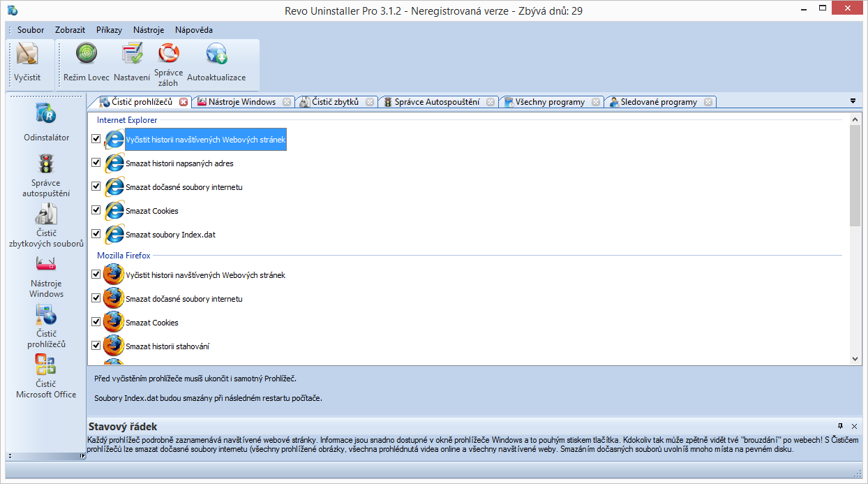
Task: Select row text Smazat soubory Index.dat
Action: tap(170, 235)
